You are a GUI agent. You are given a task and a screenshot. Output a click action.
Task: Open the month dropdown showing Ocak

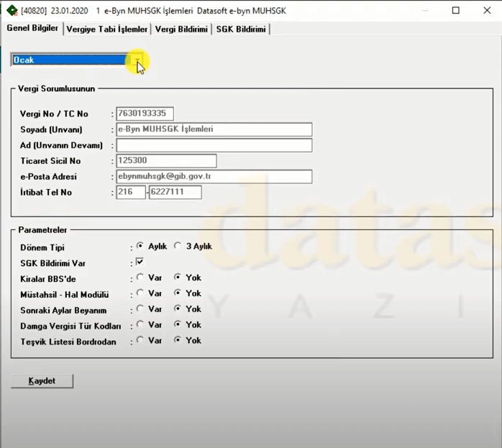[x=137, y=60]
